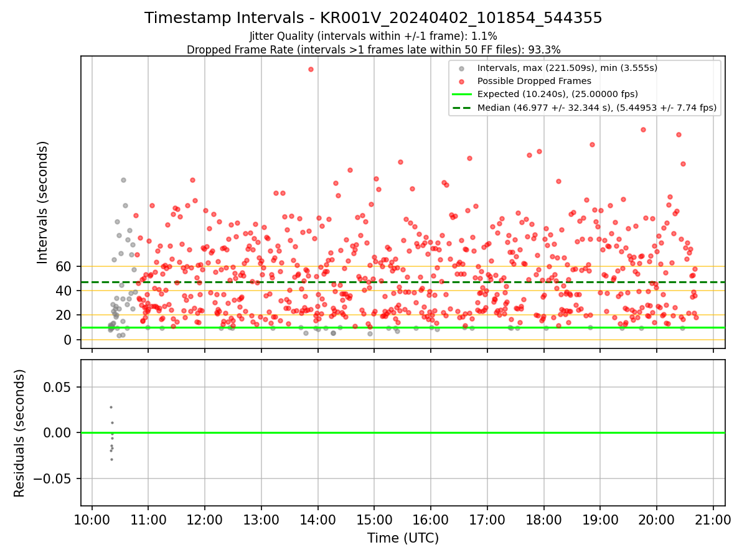This screenshot has width=747, height=560.
Task: Click the 16:00 x-axis tick label
Action: pyautogui.click(x=431, y=520)
